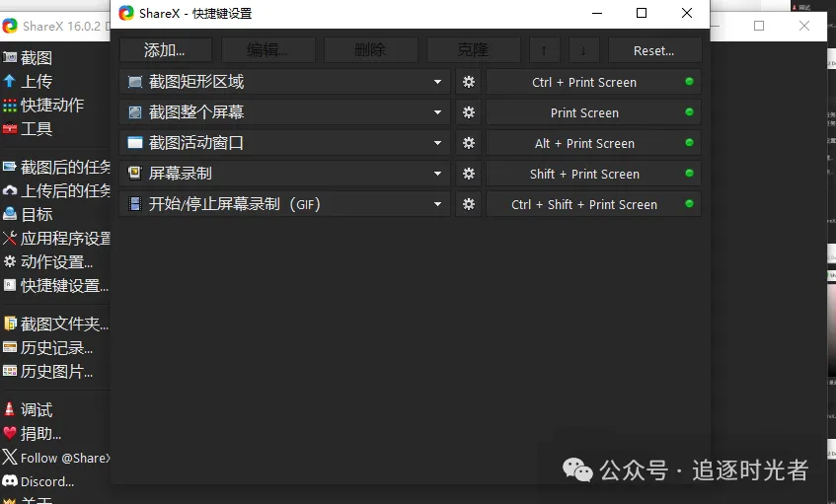
Task: Click the 删除 button
Action: pyautogui.click(x=370, y=50)
